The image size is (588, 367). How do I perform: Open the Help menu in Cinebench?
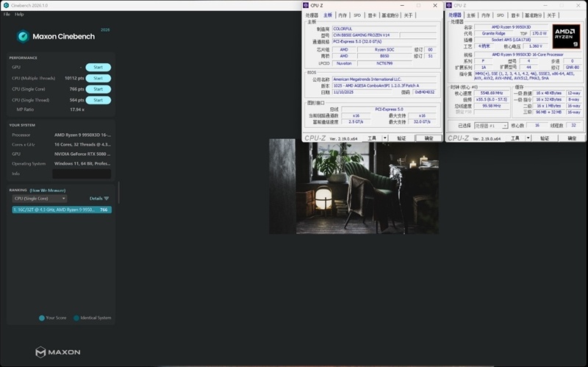click(x=19, y=14)
